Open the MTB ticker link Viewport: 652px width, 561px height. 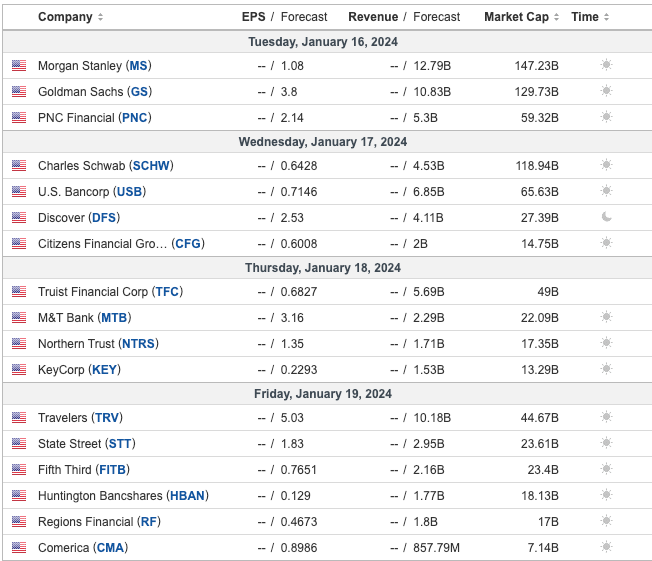114,318
